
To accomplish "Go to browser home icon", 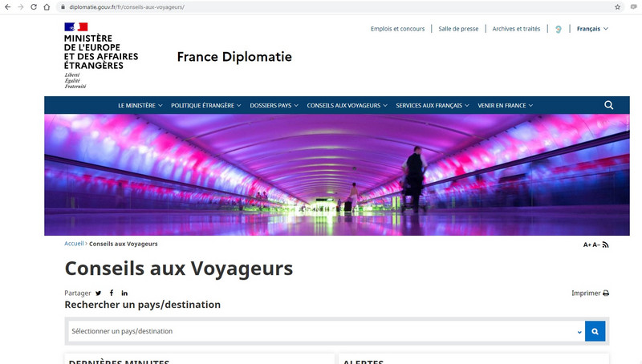I will tap(47, 7).
